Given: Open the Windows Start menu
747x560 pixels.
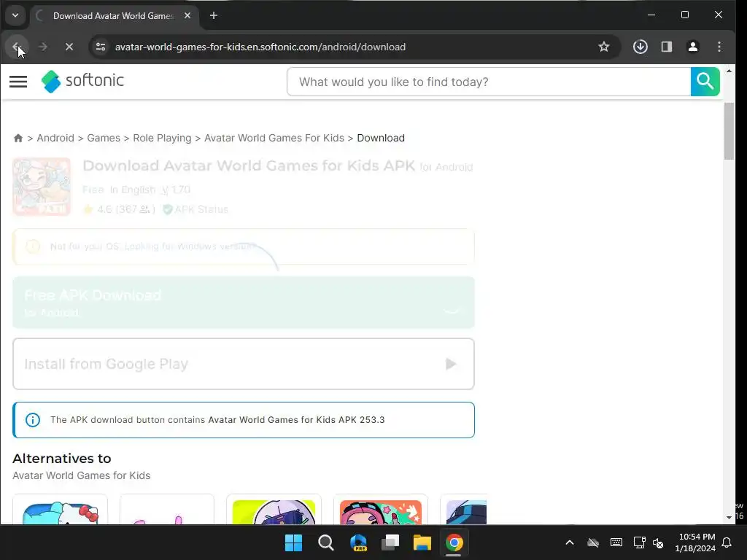Looking at the screenshot, I should [x=293, y=542].
